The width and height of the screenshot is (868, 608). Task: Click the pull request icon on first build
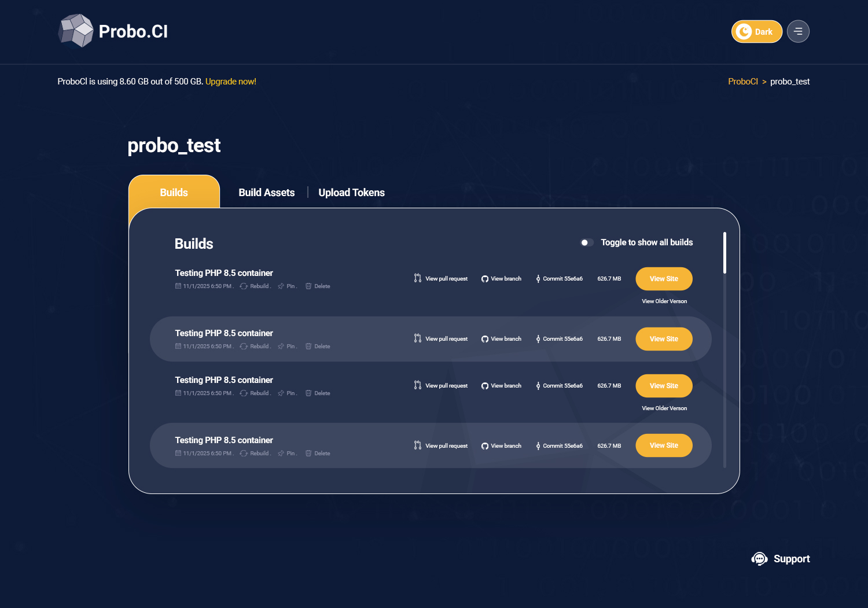[x=417, y=278]
